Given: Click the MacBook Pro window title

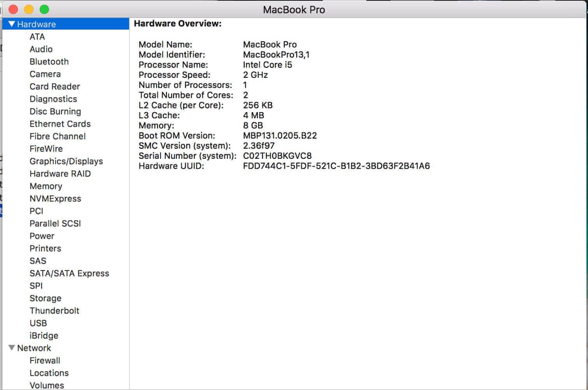Looking at the screenshot, I should (x=294, y=10).
